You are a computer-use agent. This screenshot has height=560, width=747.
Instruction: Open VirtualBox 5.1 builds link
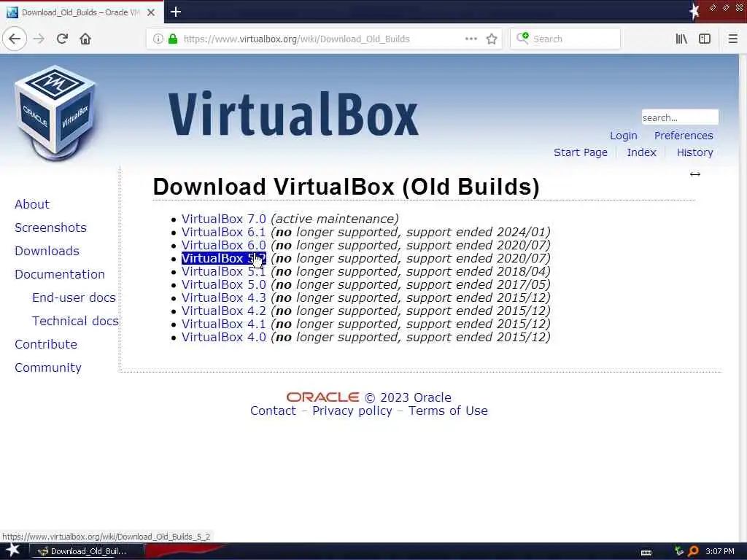pyautogui.click(x=223, y=271)
